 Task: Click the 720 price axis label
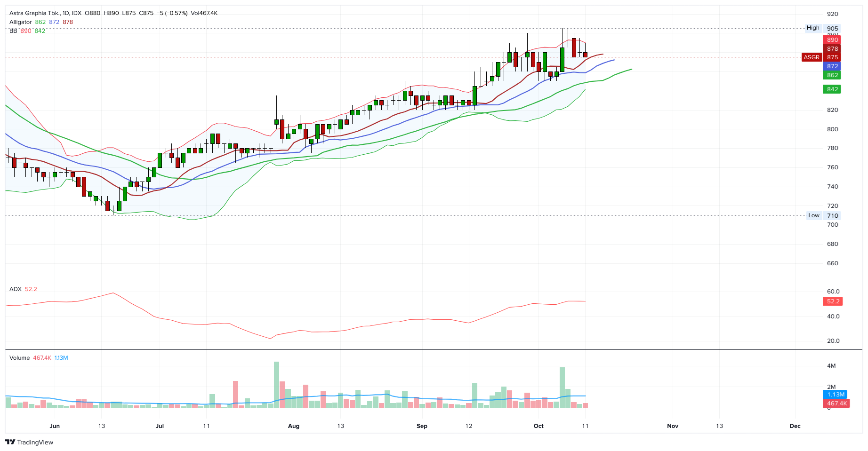pyautogui.click(x=833, y=206)
